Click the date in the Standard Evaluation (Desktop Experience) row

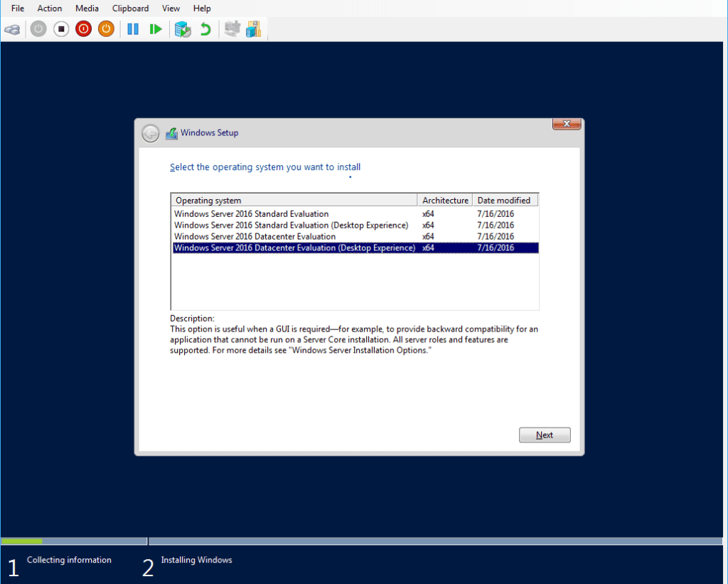coord(496,225)
